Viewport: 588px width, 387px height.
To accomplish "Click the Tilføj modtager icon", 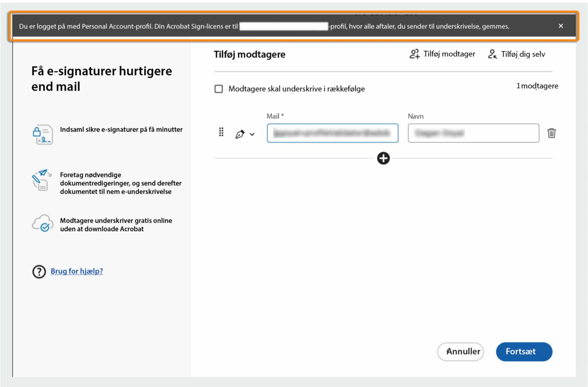I will click(415, 54).
